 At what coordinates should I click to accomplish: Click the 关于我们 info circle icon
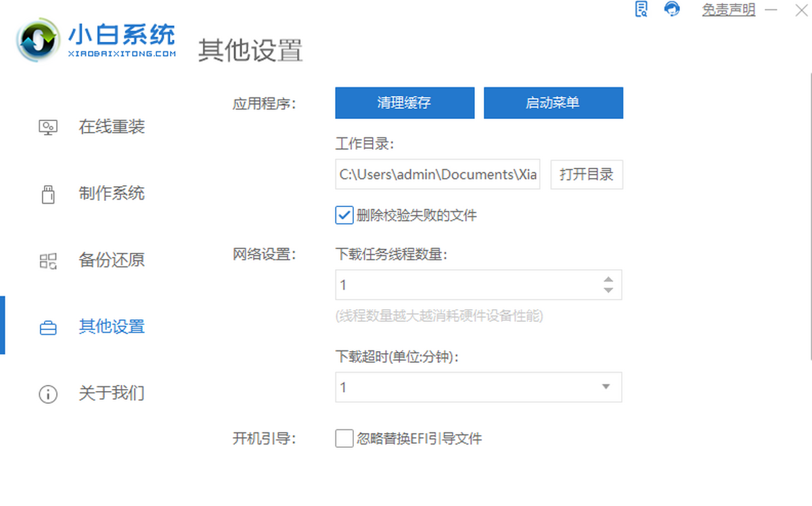48,394
